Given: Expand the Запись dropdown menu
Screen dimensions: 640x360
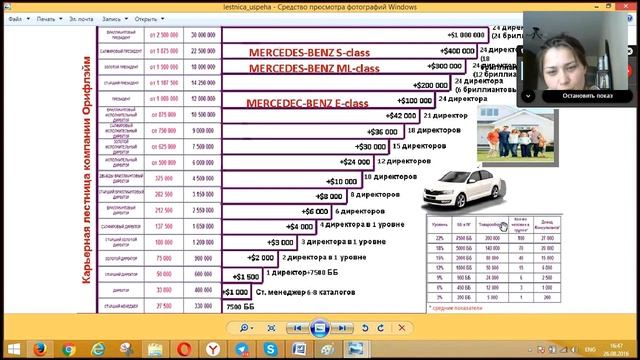Looking at the screenshot, I should click(115, 19).
